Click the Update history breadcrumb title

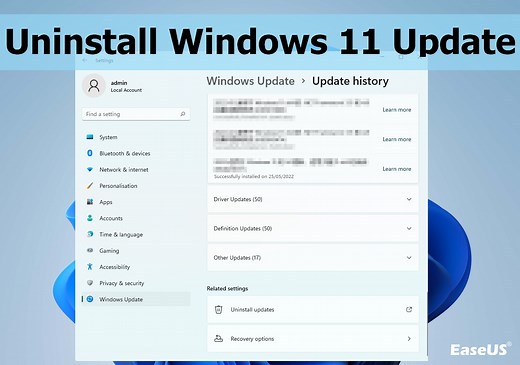click(x=350, y=81)
